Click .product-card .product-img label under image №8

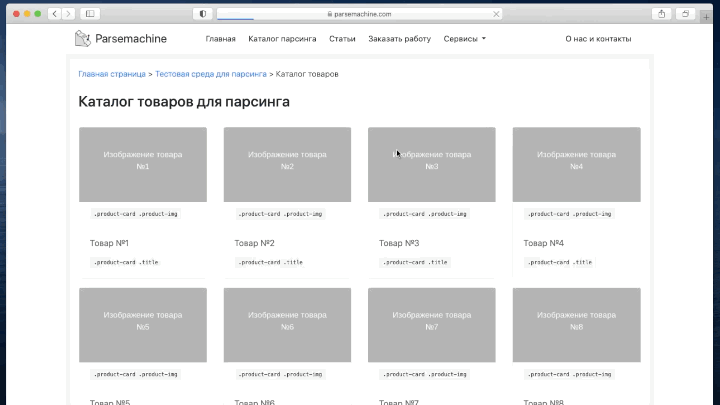pyautogui.click(x=569, y=374)
